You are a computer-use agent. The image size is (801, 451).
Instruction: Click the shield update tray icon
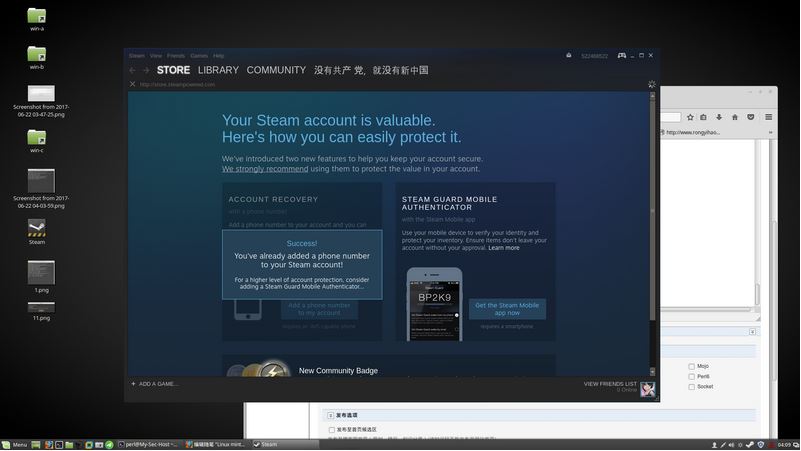click(761, 445)
